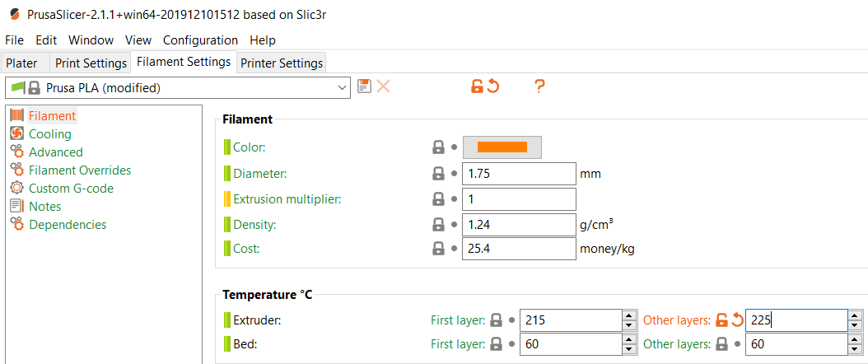Expand the Prusa PLA preset dropdown
This screenshot has width=868, height=364.
(x=343, y=87)
